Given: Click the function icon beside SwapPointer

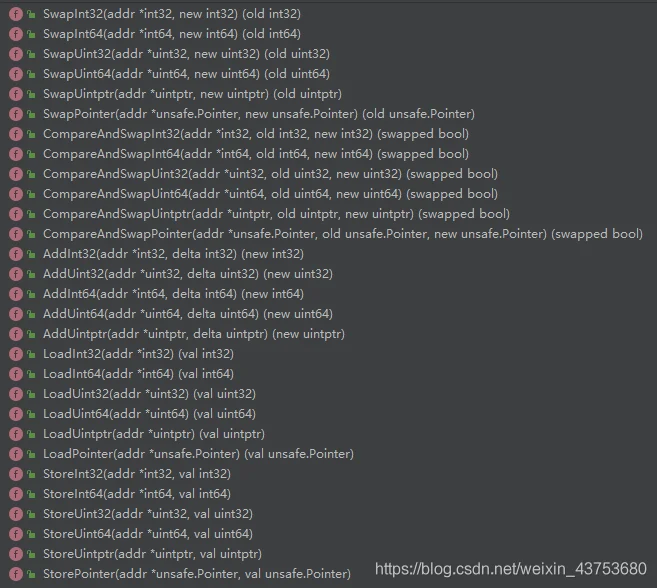Looking at the screenshot, I should coord(16,114).
